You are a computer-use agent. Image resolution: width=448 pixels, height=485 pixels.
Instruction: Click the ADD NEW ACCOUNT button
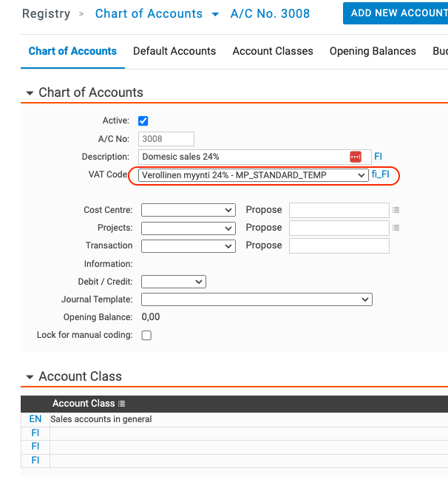pos(396,13)
